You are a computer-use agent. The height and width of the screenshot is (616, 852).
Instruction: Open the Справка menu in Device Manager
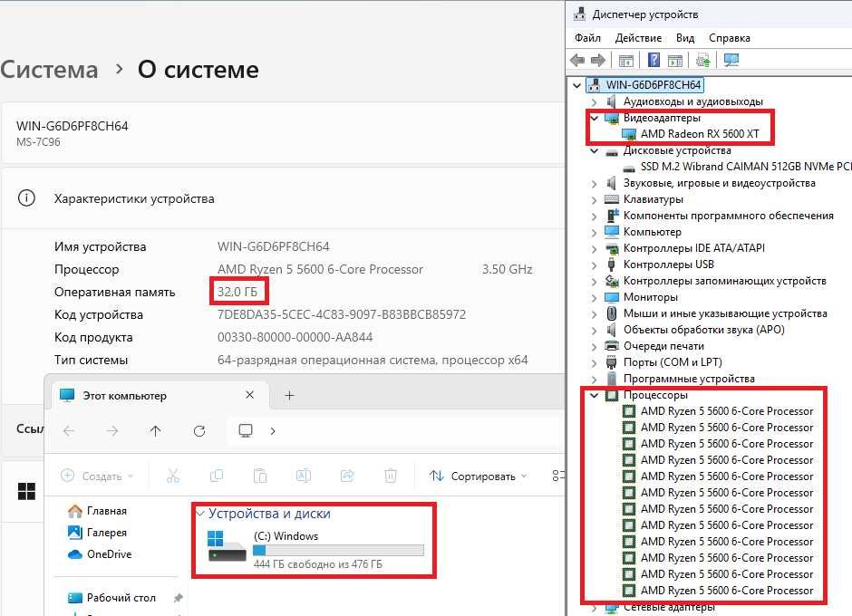[730, 38]
